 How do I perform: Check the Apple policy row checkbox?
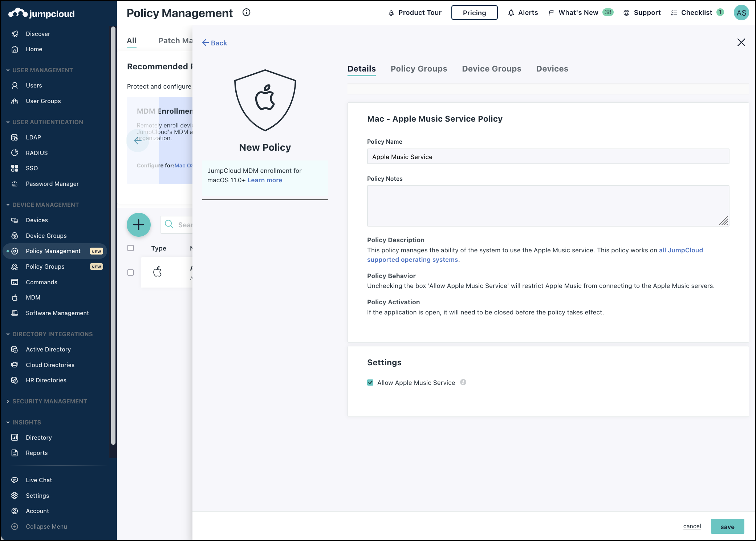(x=131, y=272)
